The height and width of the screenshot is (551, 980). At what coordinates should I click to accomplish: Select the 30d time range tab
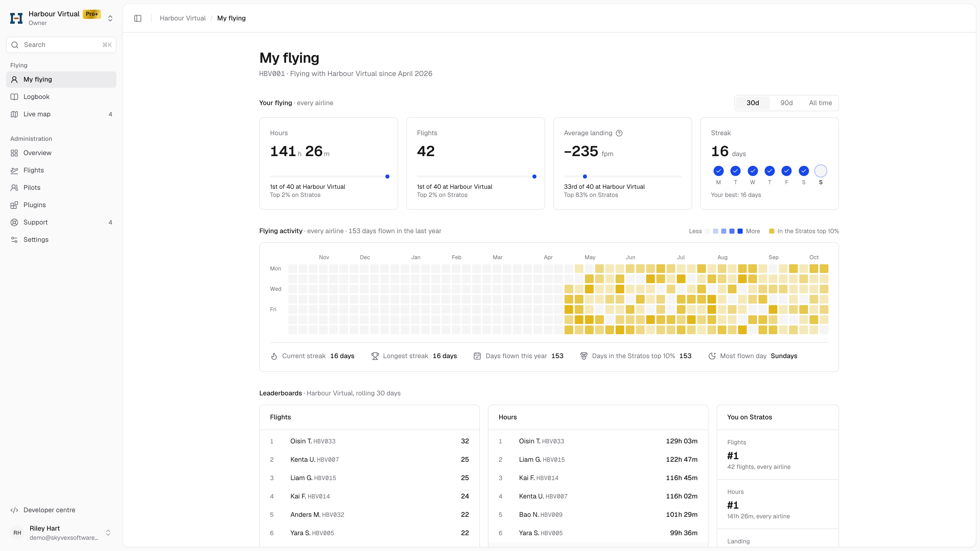pyautogui.click(x=753, y=103)
